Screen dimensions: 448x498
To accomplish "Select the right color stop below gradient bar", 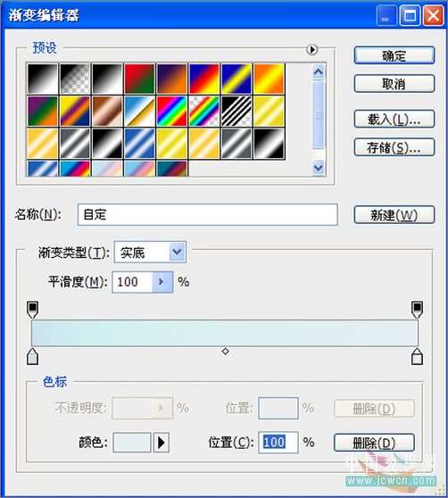I will click(x=417, y=356).
